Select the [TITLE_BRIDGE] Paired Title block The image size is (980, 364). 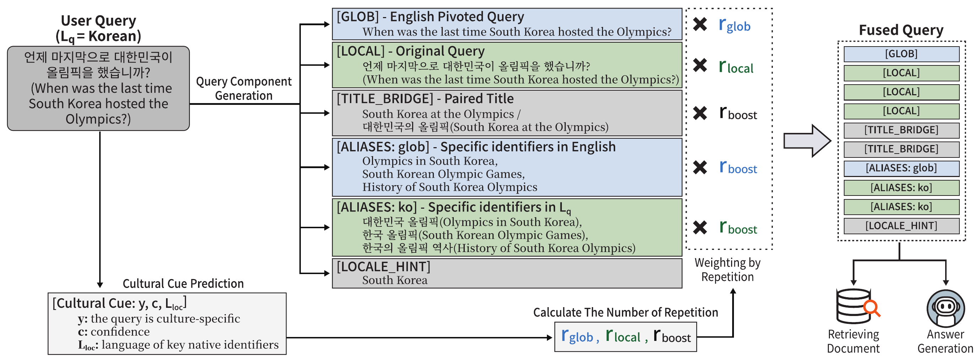tap(507, 113)
